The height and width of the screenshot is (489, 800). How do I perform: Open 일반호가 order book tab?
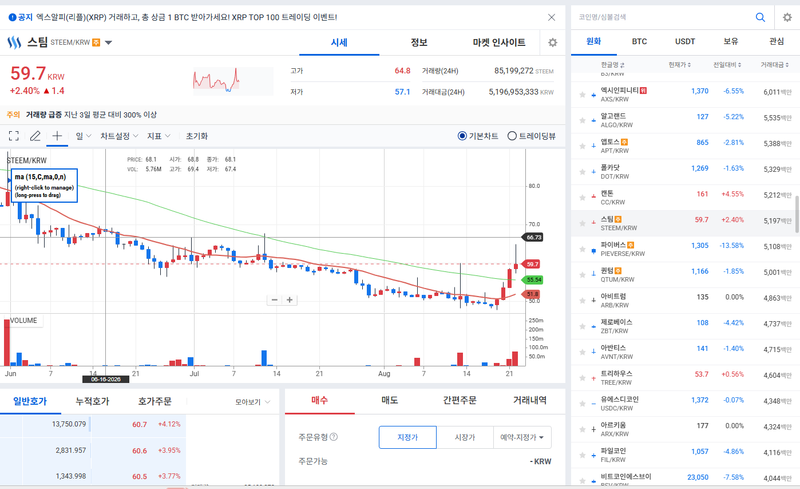click(30, 402)
